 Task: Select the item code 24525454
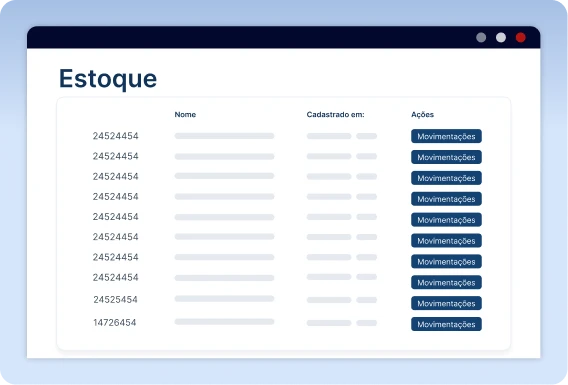click(x=116, y=300)
